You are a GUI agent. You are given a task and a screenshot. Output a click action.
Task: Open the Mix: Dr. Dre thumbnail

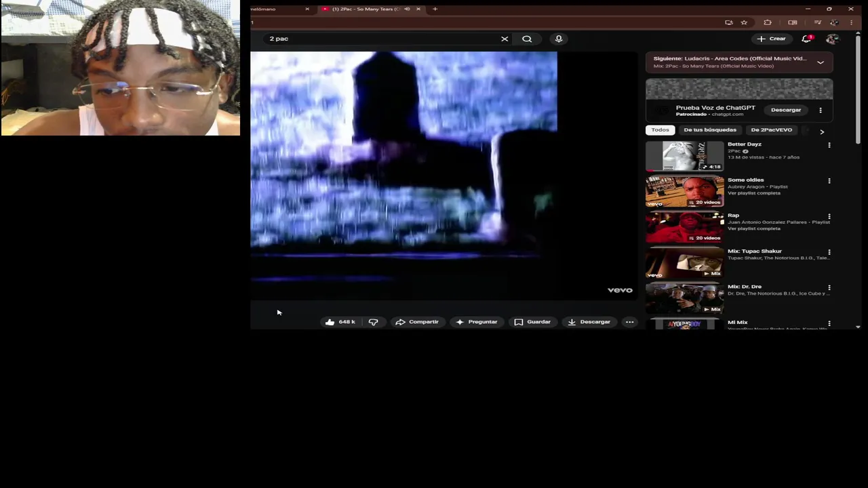tap(685, 298)
